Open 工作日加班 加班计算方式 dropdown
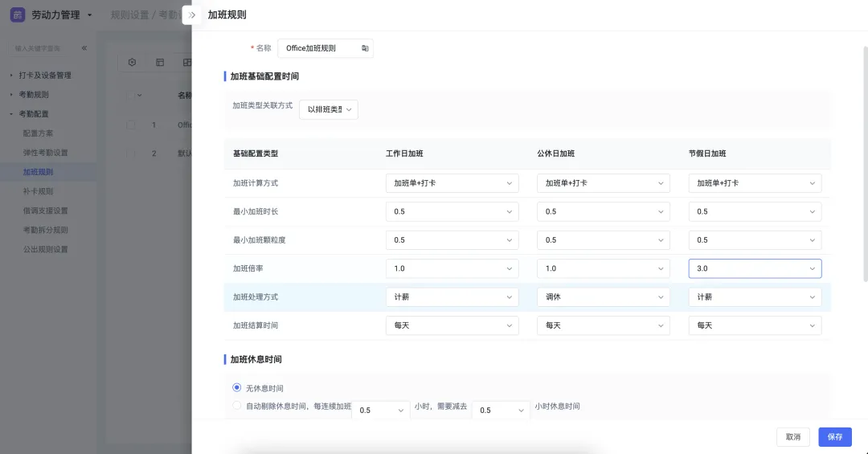Image resolution: width=868 pixels, height=454 pixels. pyautogui.click(x=452, y=183)
